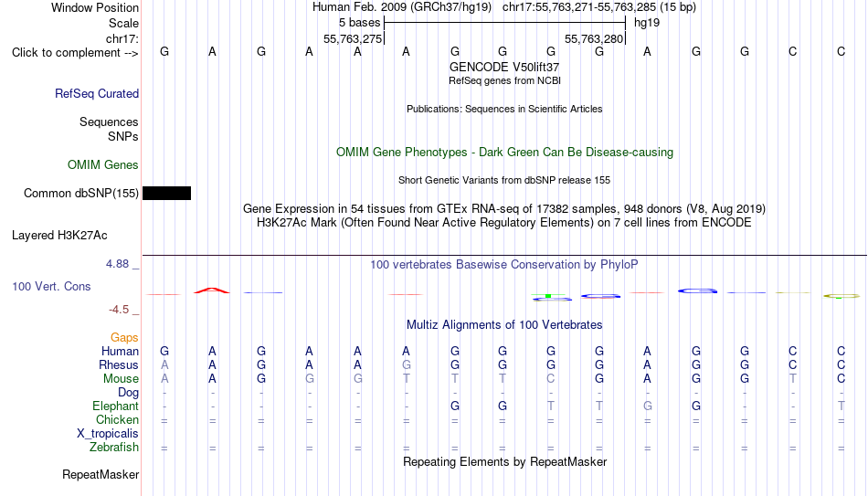This screenshot has width=868, height=496.
Task: Click the -4.5 PhyloP lower limit value
Action: [119, 310]
